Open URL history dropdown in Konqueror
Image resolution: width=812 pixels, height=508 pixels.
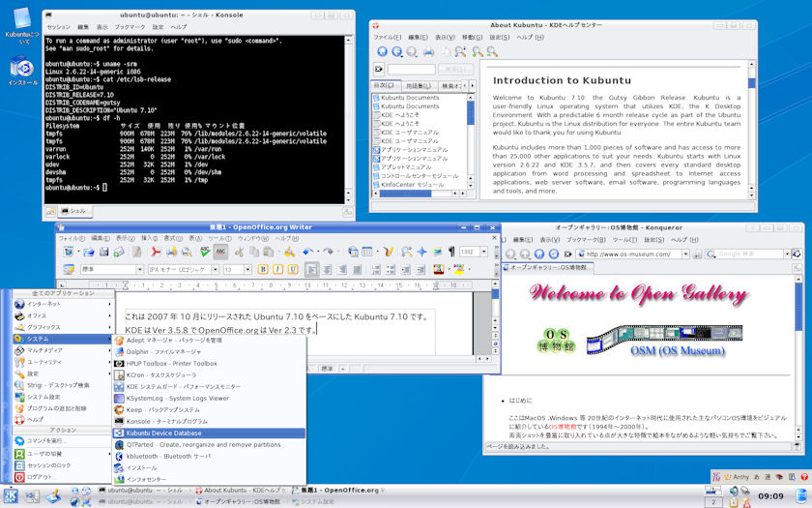(x=685, y=254)
